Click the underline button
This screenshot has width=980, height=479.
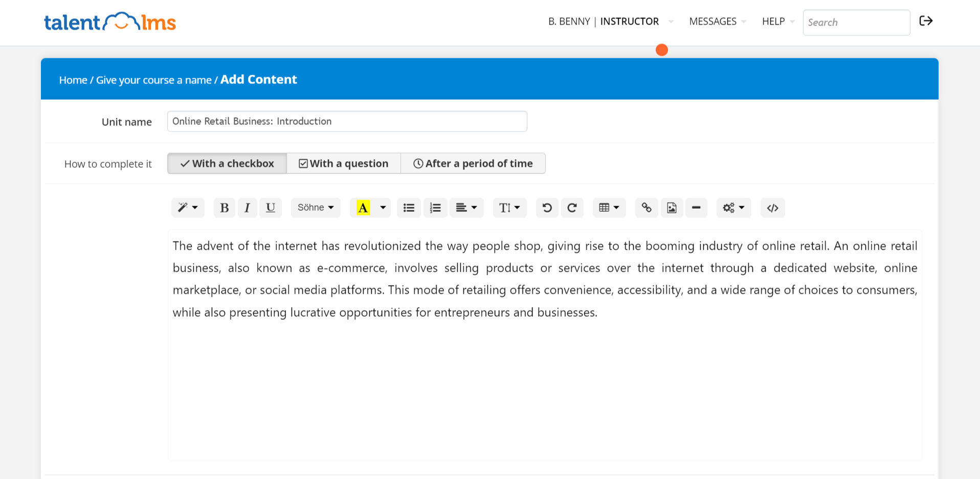click(271, 208)
